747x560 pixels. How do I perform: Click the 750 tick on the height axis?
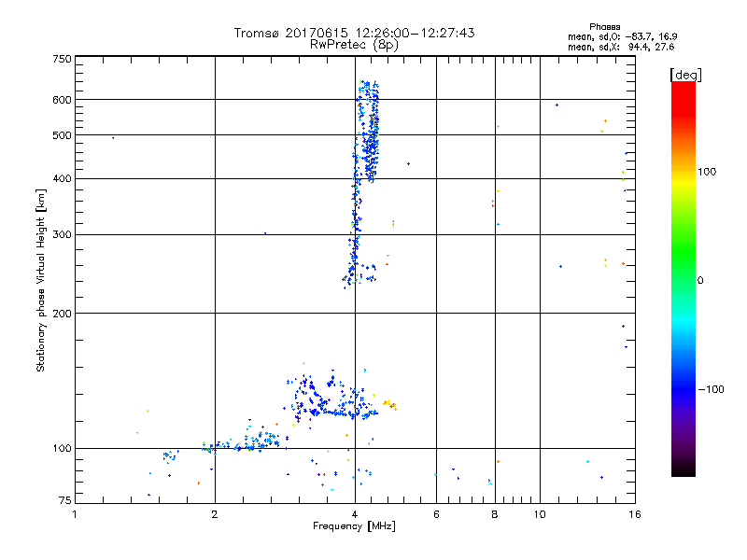tap(62, 59)
